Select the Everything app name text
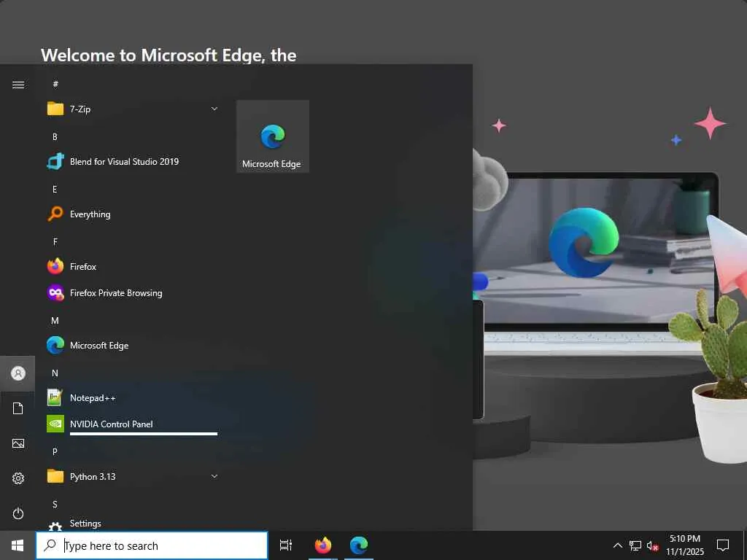Viewport: 747px width, 560px height. pyautogui.click(x=90, y=214)
